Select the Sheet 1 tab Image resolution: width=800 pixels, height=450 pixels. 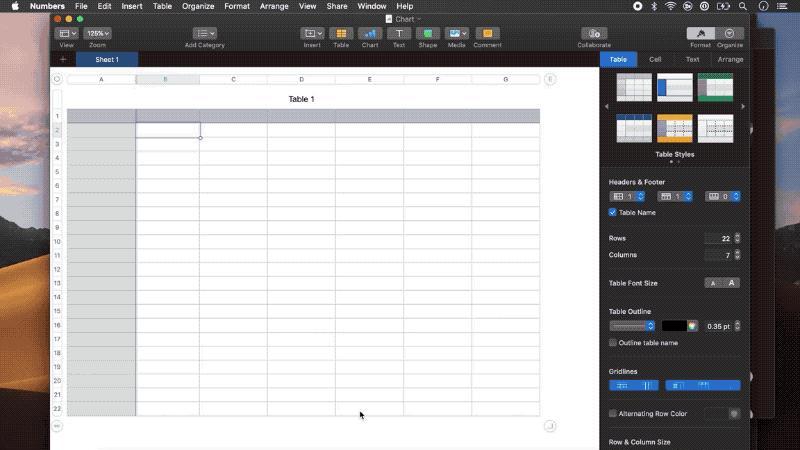[107, 60]
